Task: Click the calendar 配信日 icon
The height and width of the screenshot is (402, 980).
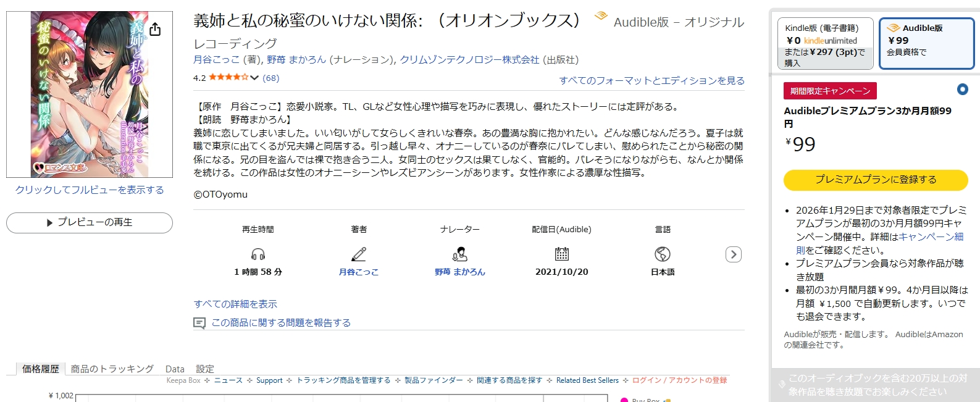Action: pyautogui.click(x=562, y=254)
